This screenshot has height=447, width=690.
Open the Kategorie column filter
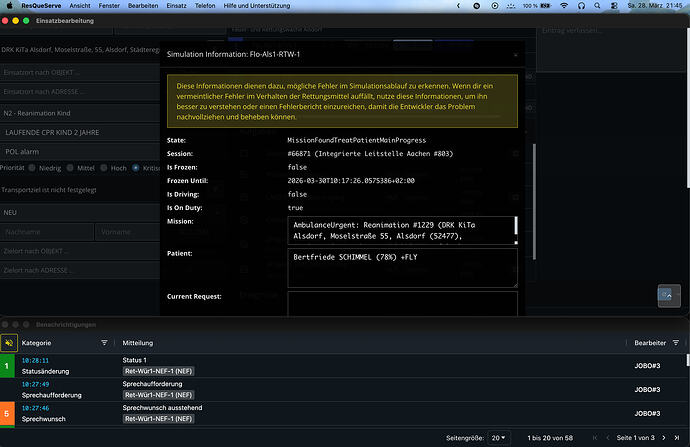[x=104, y=343]
